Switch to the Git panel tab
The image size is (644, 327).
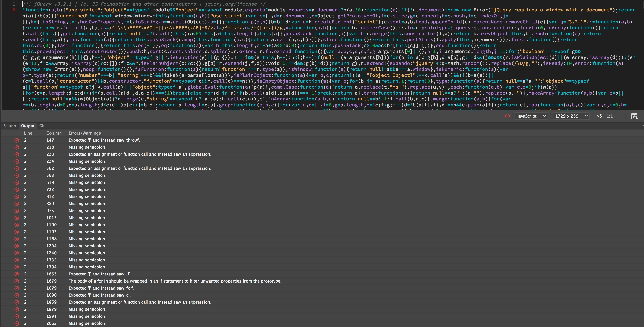(x=42, y=126)
